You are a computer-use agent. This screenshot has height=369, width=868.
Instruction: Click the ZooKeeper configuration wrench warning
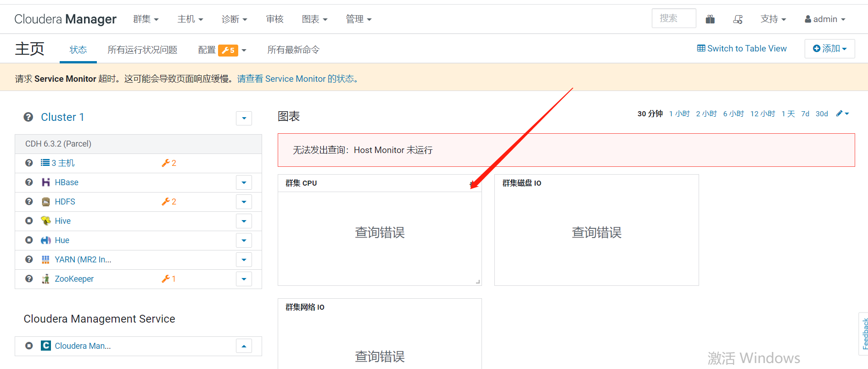pos(166,279)
